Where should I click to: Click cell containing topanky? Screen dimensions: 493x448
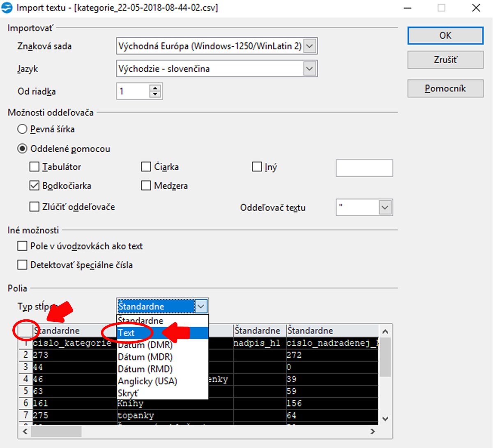tap(175, 415)
